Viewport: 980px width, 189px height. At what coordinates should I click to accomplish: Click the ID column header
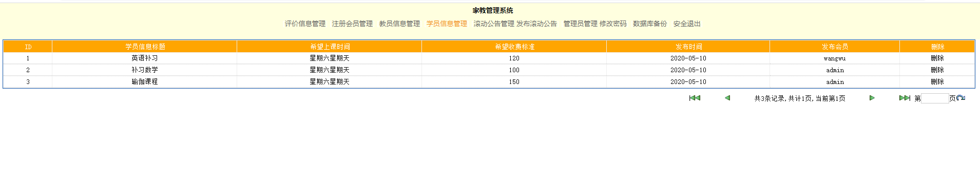pos(28,47)
